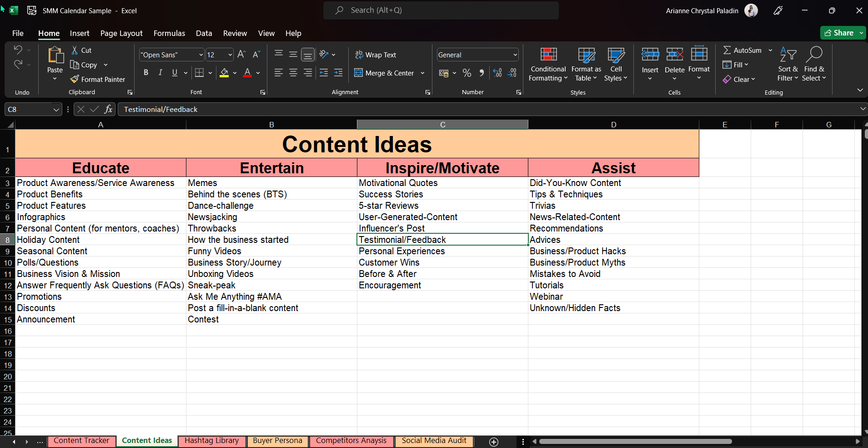Click the Increase Indent icon
868x448 pixels.
coord(338,73)
